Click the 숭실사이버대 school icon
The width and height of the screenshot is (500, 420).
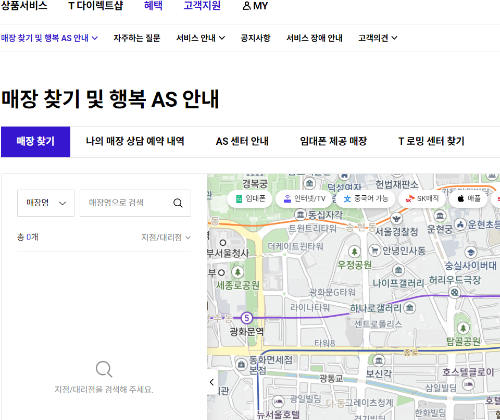tap(471, 252)
